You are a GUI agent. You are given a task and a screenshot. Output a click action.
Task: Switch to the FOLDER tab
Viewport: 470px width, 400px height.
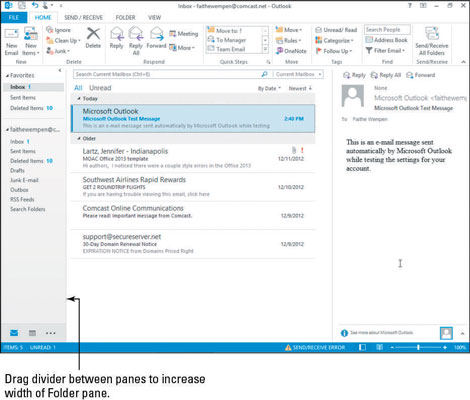tap(125, 18)
